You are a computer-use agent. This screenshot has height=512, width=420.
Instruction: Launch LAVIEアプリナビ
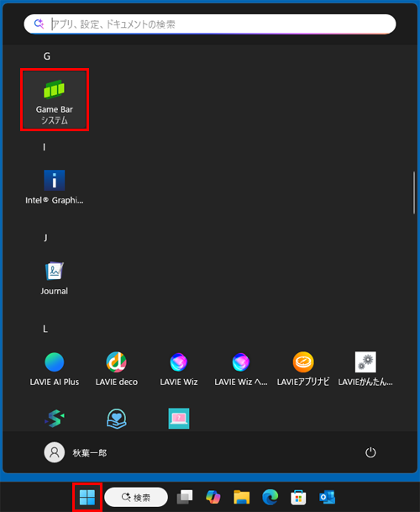[x=303, y=368]
